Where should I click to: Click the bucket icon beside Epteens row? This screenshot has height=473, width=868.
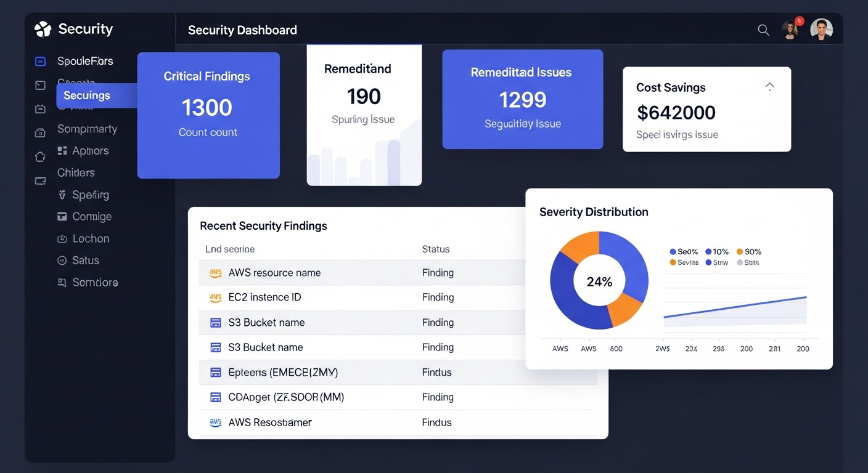click(215, 373)
